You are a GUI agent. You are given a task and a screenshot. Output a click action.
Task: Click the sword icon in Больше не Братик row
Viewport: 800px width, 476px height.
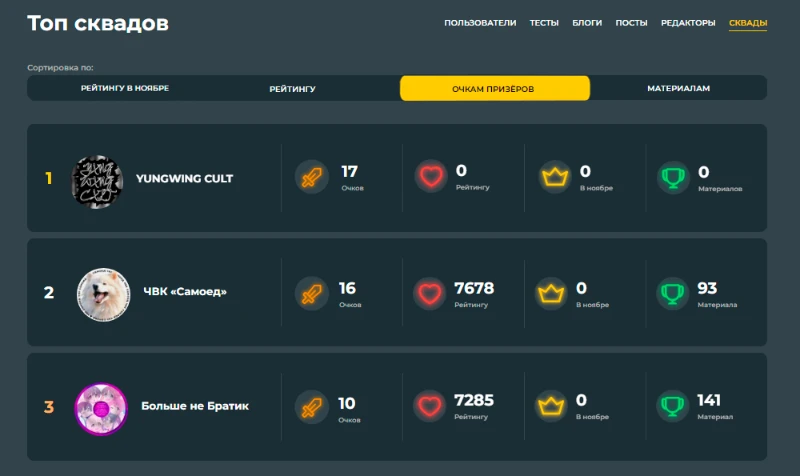(x=312, y=407)
